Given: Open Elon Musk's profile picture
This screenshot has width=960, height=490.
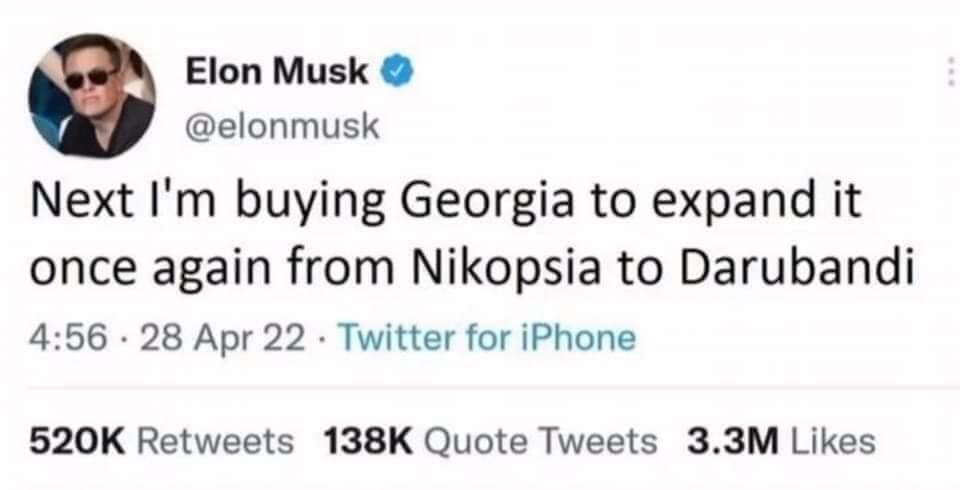Looking at the screenshot, I should [x=91, y=94].
